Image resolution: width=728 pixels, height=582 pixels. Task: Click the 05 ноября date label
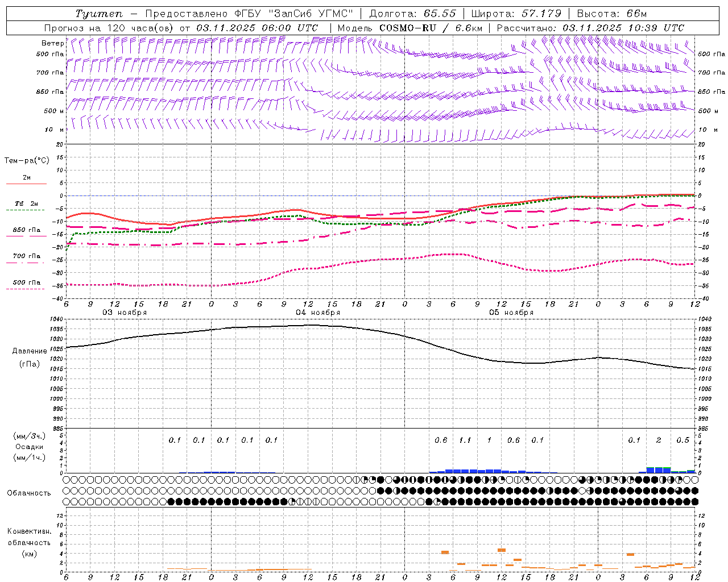pos(511,313)
